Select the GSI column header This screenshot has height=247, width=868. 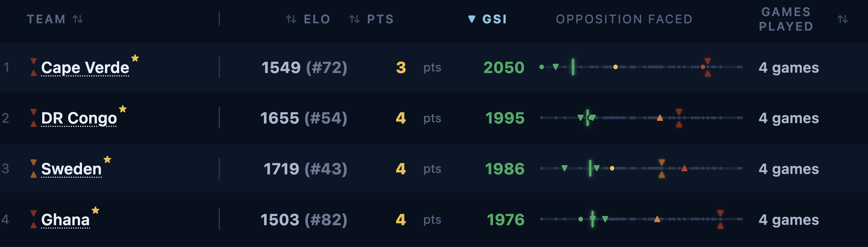pyautogui.click(x=495, y=19)
